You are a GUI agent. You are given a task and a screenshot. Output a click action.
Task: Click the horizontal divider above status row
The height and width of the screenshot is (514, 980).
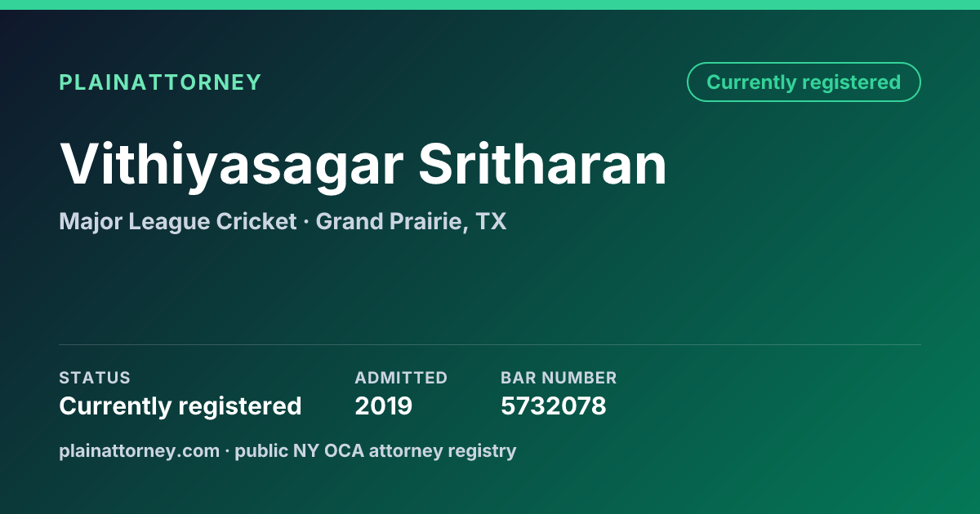click(x=490, y=344)
